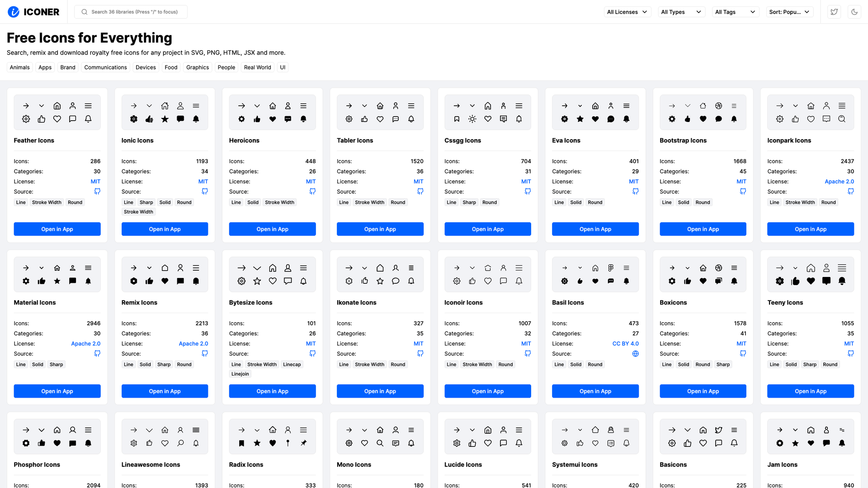Select the Animals category tab
868x488 pixels.
[x=19, y=67]
